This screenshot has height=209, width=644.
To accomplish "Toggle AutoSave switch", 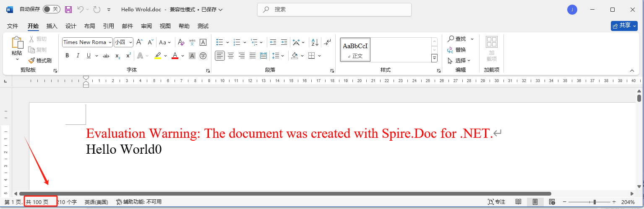I will coord(51,9).
